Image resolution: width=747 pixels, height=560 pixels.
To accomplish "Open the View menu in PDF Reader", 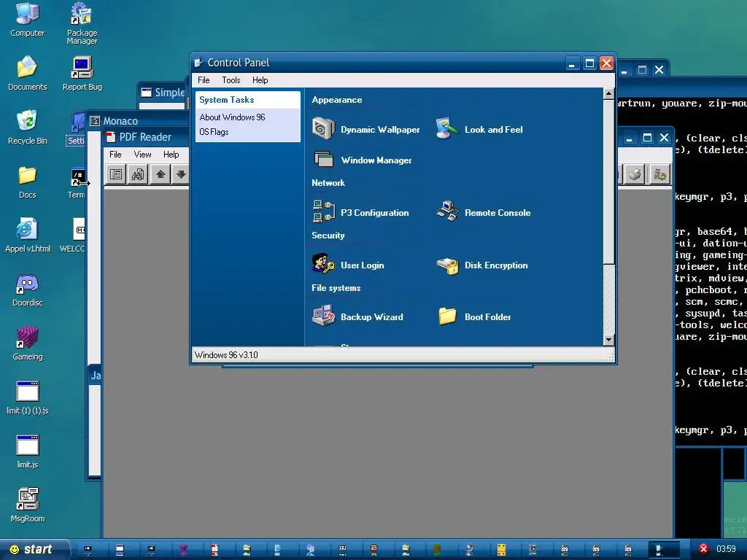I will 142,155.
